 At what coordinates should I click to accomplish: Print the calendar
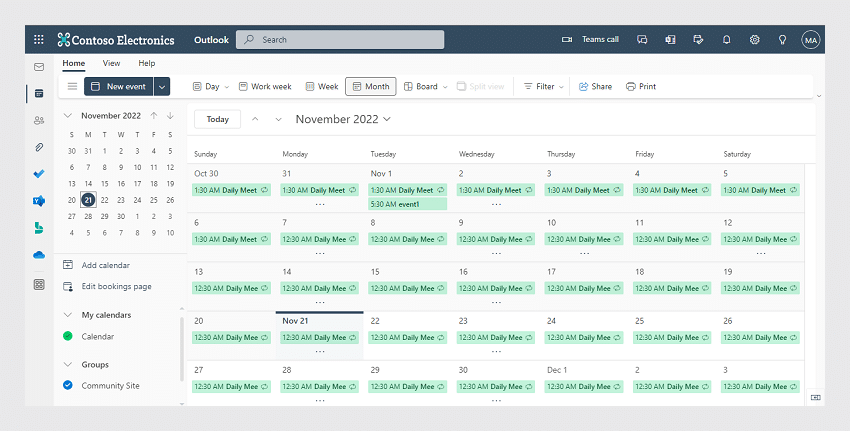[641, 86]
